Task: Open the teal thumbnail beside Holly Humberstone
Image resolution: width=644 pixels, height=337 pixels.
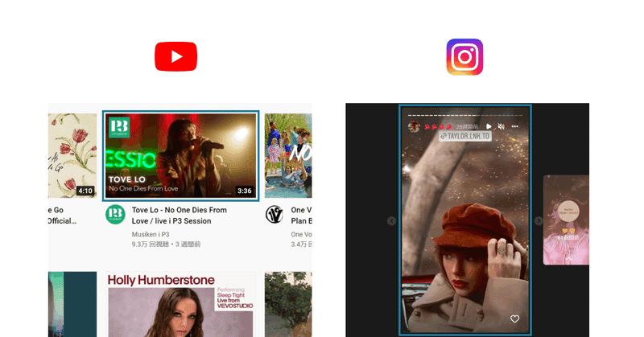Action: (x=72, y=304)
